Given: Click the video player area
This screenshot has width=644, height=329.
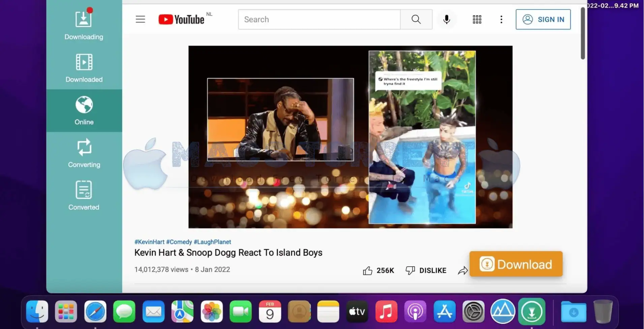Looking at the screenshot, I should (x=350, y=137).
